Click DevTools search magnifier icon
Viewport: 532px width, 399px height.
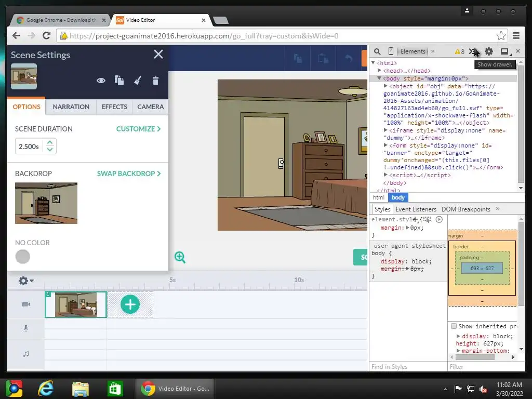[x=377, y=51]
